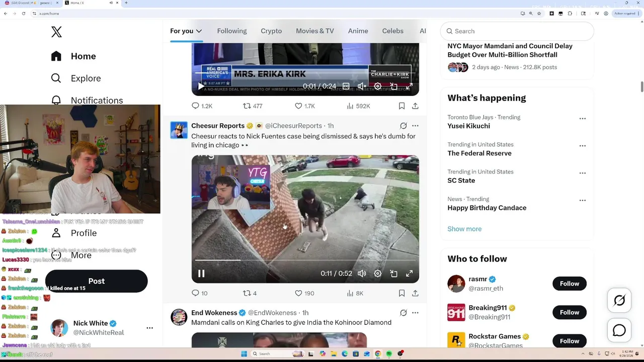Fullscreen the Cheesur Reports video

[x=410, y=274]
